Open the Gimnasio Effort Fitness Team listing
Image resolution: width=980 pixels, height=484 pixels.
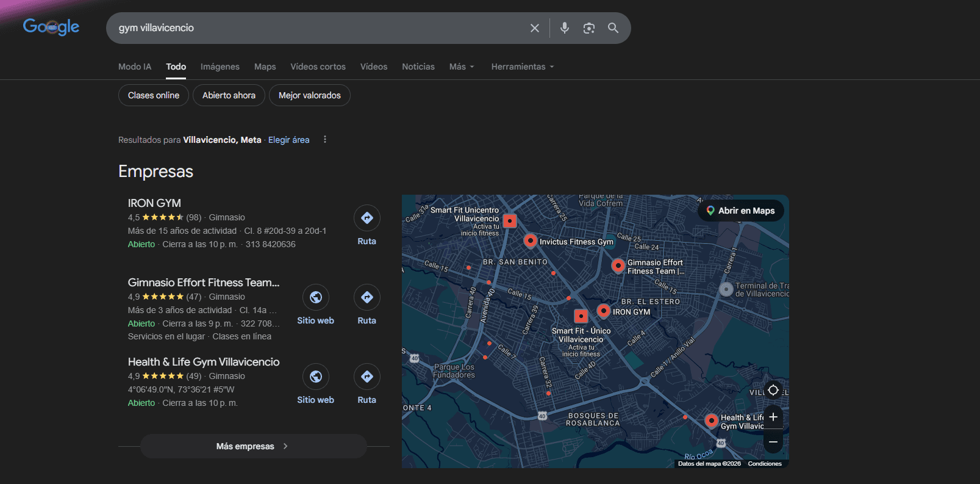[x=204, y=283]
